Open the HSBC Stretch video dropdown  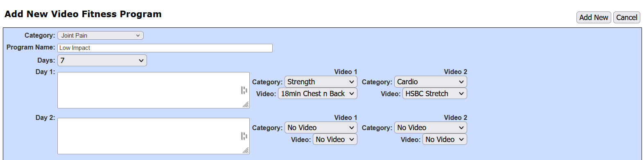click(435, 94)
